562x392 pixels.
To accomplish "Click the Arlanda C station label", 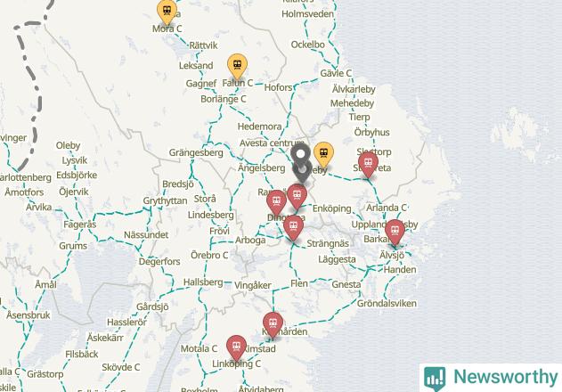I will [x=386, y=208].
